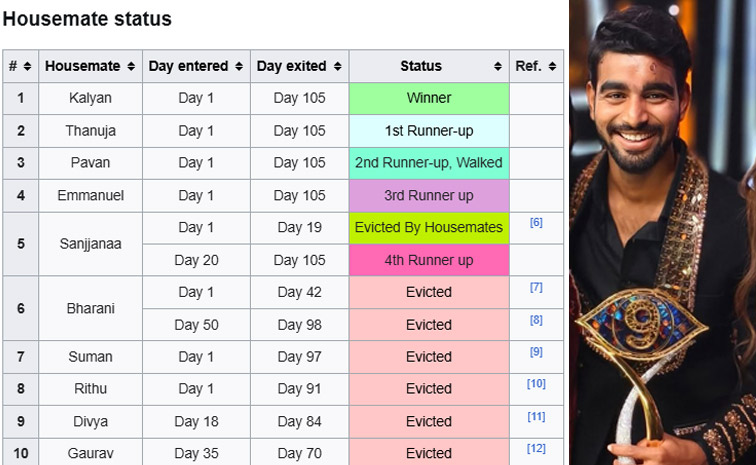Viewport: 756px width, 465px height.
Task: Open reference [10] for Rithu
Action: pos(536,384)
